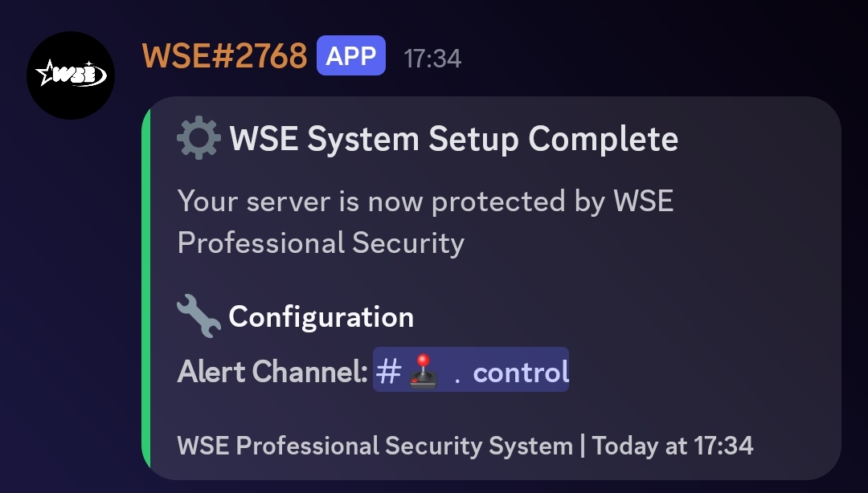Click the Configuration heading text

click(x=321, y=317)
